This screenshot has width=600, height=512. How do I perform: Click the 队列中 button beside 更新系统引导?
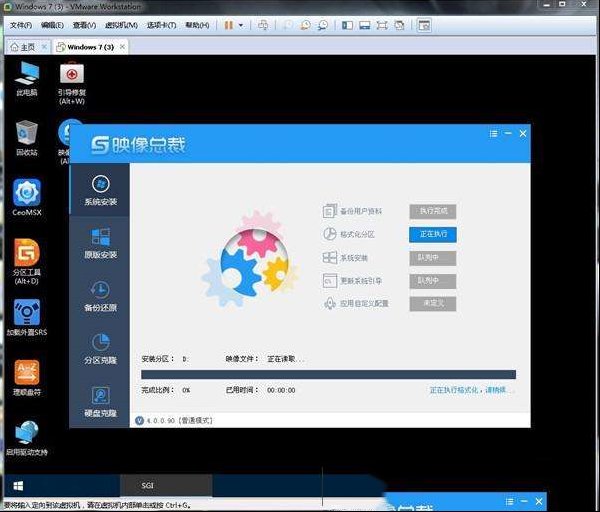(x=433, y=281)
